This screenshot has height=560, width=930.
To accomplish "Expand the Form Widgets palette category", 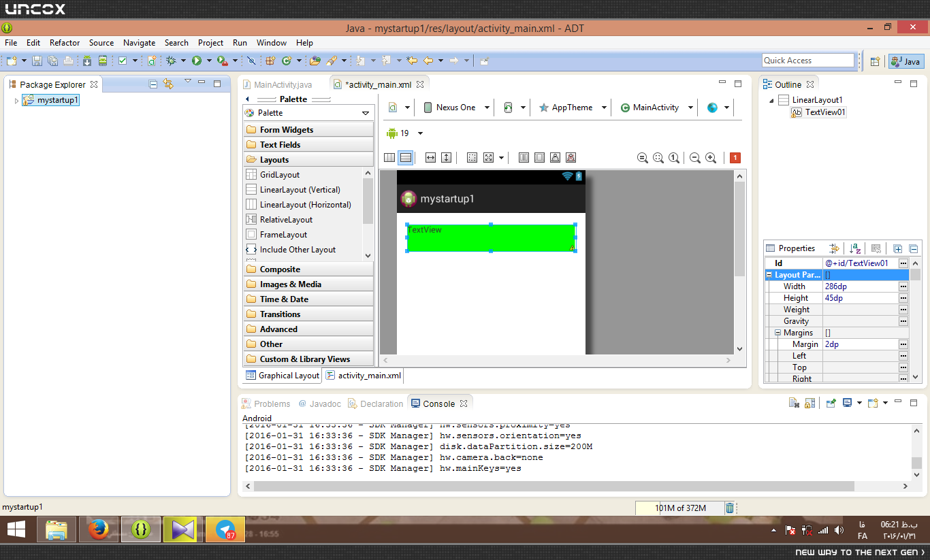I will [x=308, y=130].
